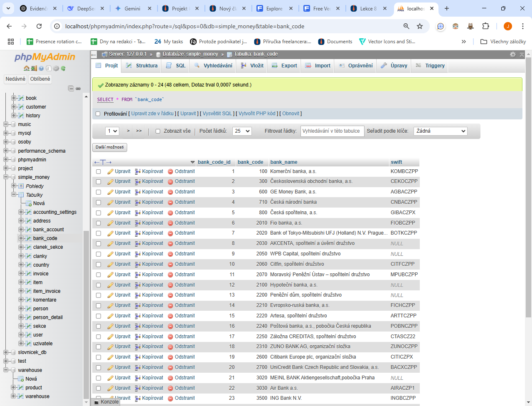Reload the navigation panel with green arrow
This screenshot has width=532, height=406.
pos(63,68)
